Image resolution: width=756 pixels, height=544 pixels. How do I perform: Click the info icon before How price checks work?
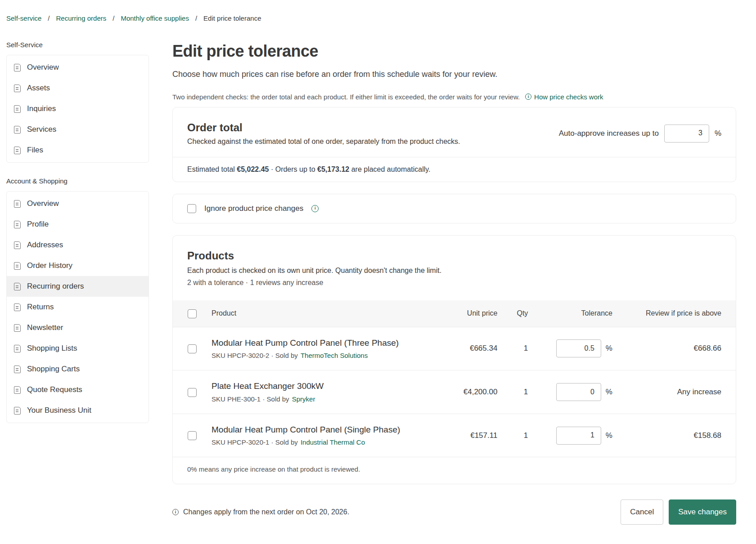[x=528, y=97]
